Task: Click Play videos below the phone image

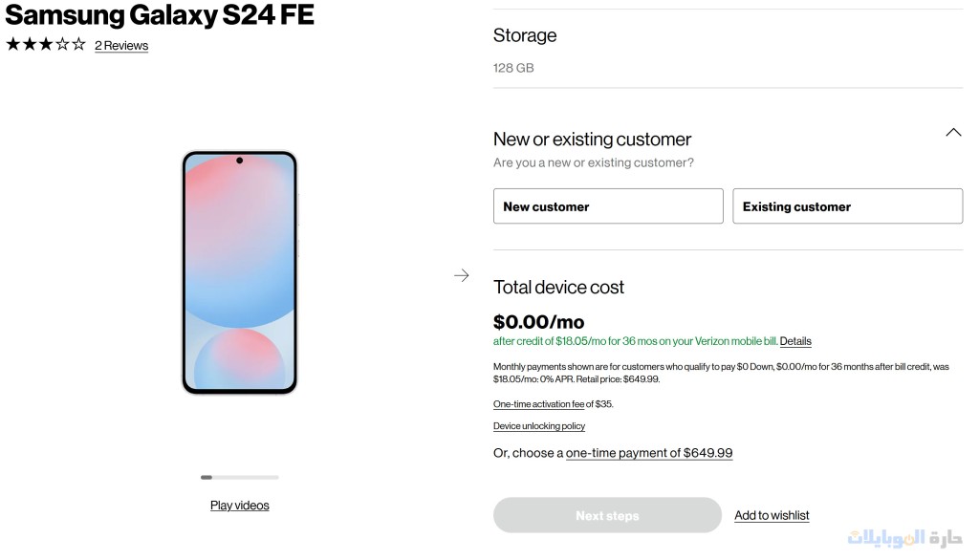Action: (x=239, y=505)
